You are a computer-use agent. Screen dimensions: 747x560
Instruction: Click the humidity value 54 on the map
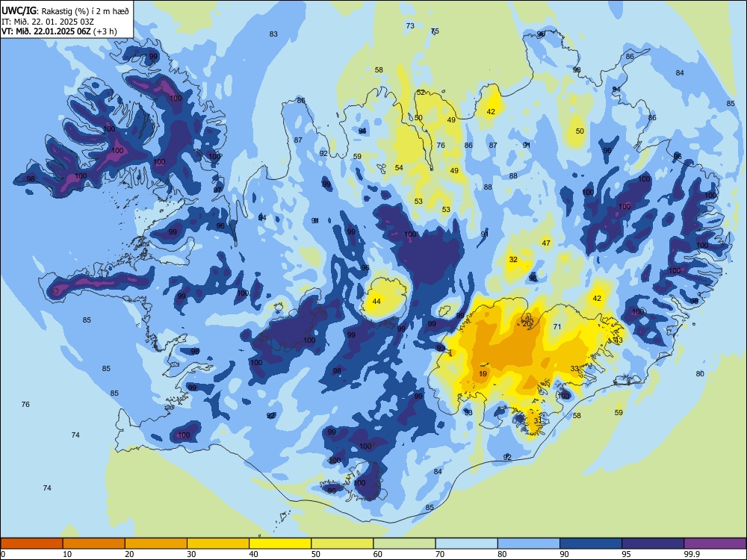(399, 167)
